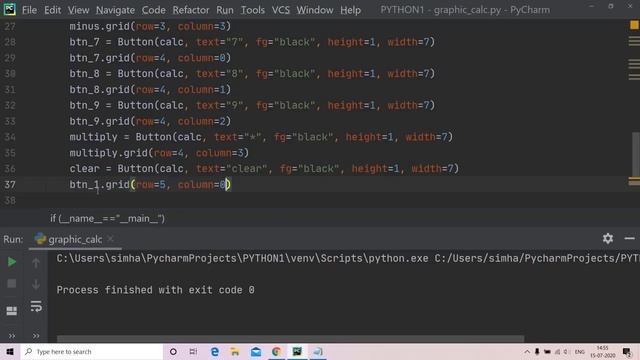The height and width of the screenshot is (360, 640).
Task: Toggle soft-wrap in Run console
Action: [36, 306]
